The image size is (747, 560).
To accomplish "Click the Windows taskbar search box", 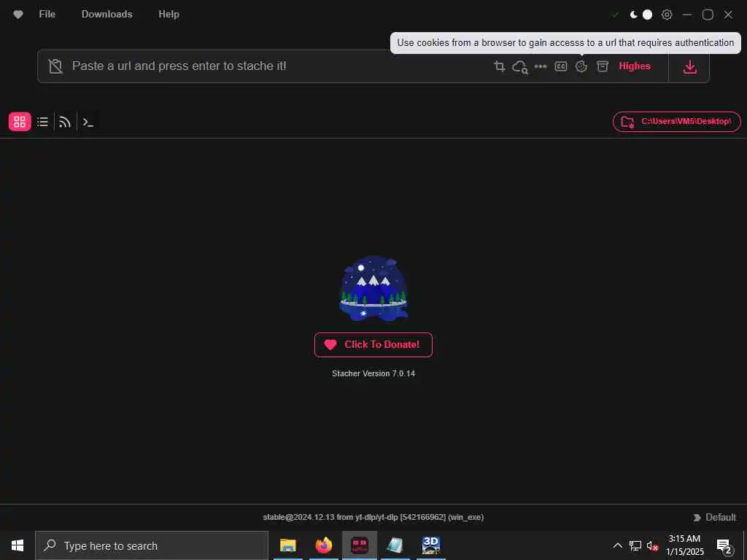I will (x=152, y=545).
